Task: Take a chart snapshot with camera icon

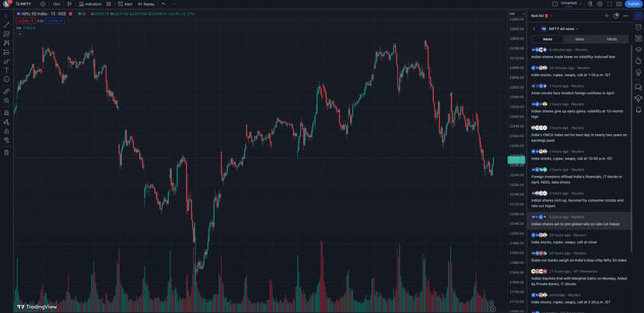Action: 619,4
